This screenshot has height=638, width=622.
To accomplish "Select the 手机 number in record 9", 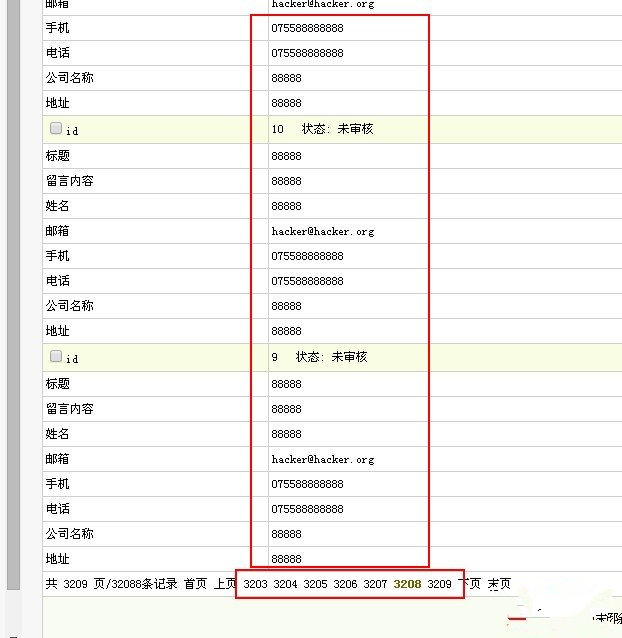I will pos(307,484).
